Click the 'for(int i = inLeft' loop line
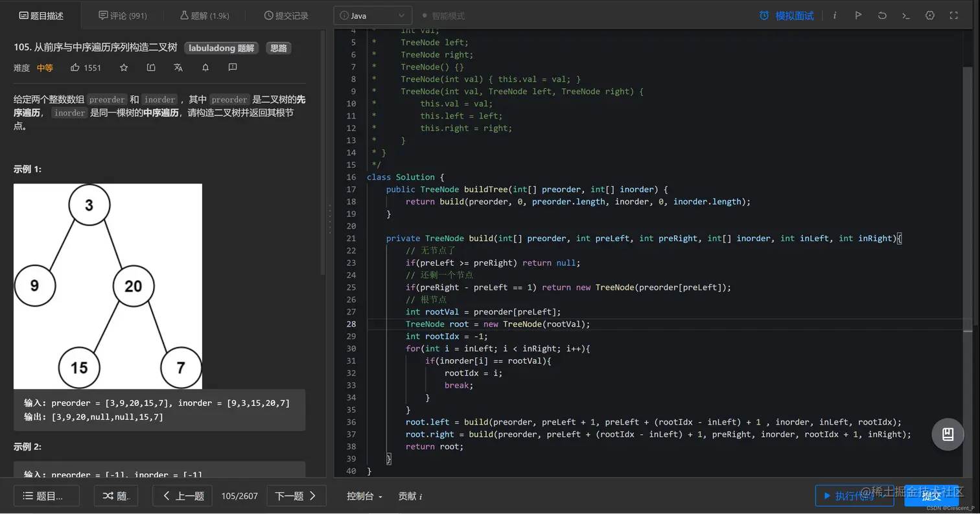This screenshot has width=980, height=514. [x=498, y=349]
